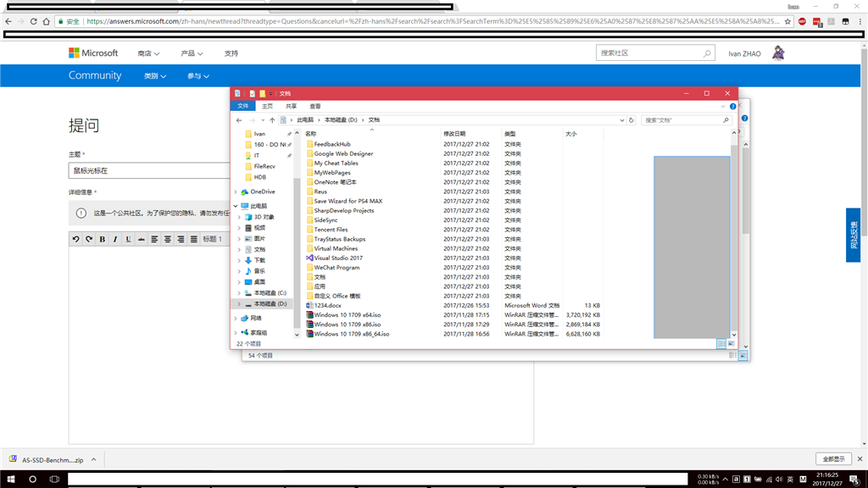Switch Explorer to the details view icon
This screenshot has height=488, width=868.
(721, 344)
